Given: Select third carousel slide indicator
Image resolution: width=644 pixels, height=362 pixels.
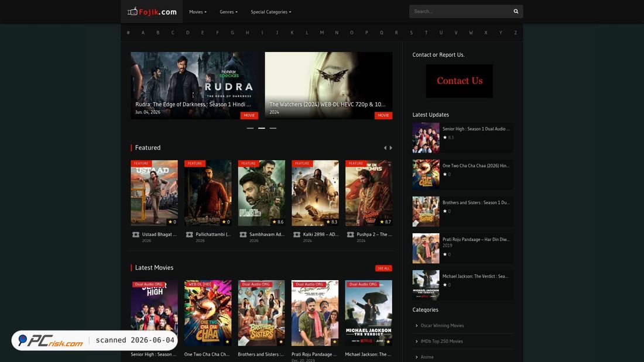Looking at the screenshot, I should pos(273,128).
